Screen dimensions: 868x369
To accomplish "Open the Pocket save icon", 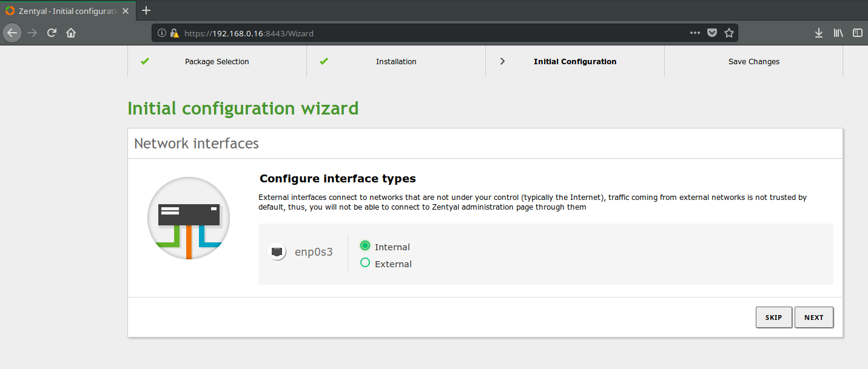I will tap(712, 33).
